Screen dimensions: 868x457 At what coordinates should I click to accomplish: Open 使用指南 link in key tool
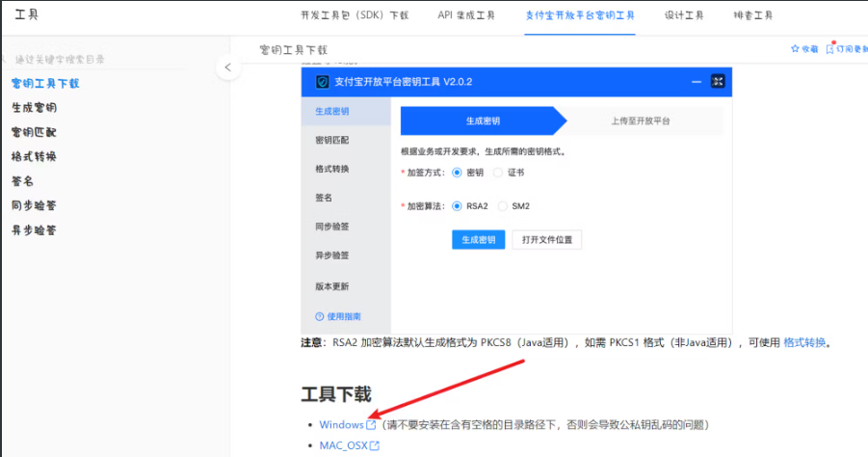pos(343,316)
